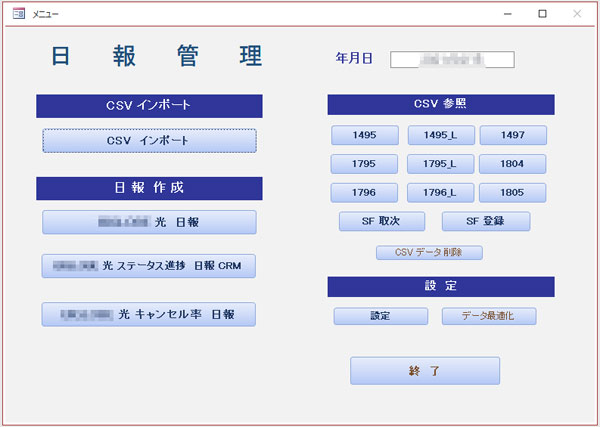This screenshot has width=600, height=427.
Task: Open the 設定 settings button
Action: [x=380, y=316]
